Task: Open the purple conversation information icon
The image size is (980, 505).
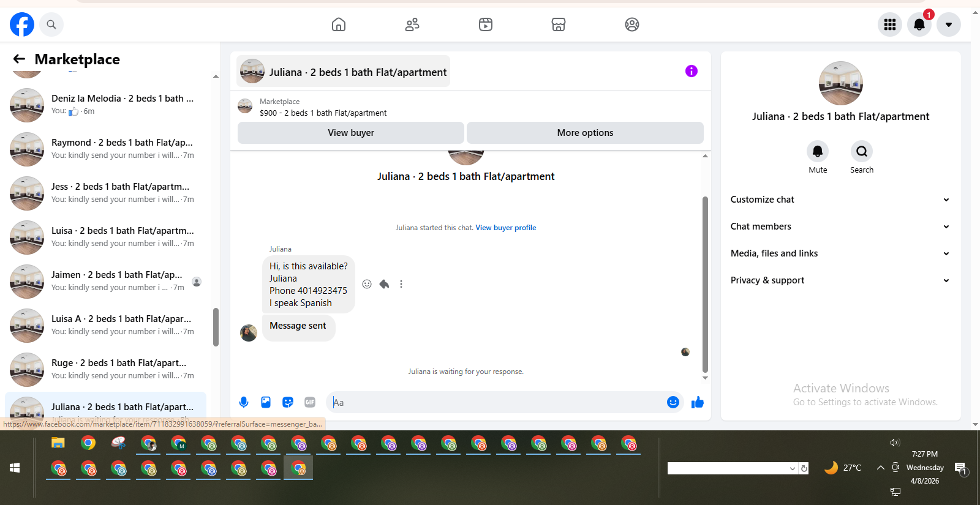Action: (x=692, y=71)
